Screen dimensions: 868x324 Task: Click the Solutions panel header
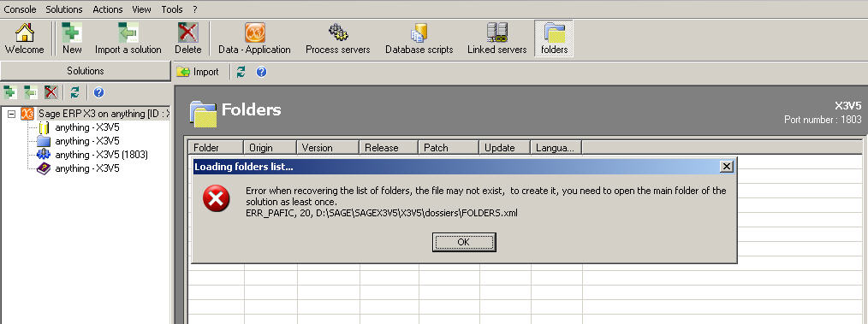(x=86, y=71)
